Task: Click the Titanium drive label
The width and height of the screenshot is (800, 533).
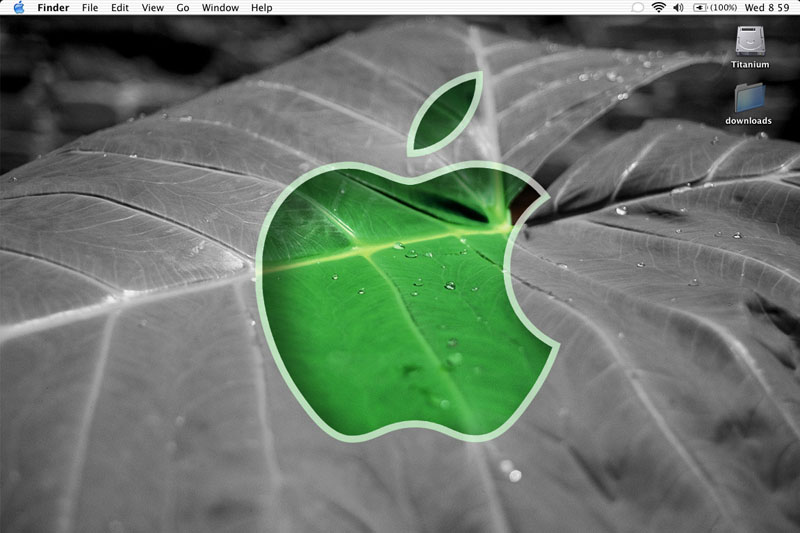Action: tap(750, 64)
